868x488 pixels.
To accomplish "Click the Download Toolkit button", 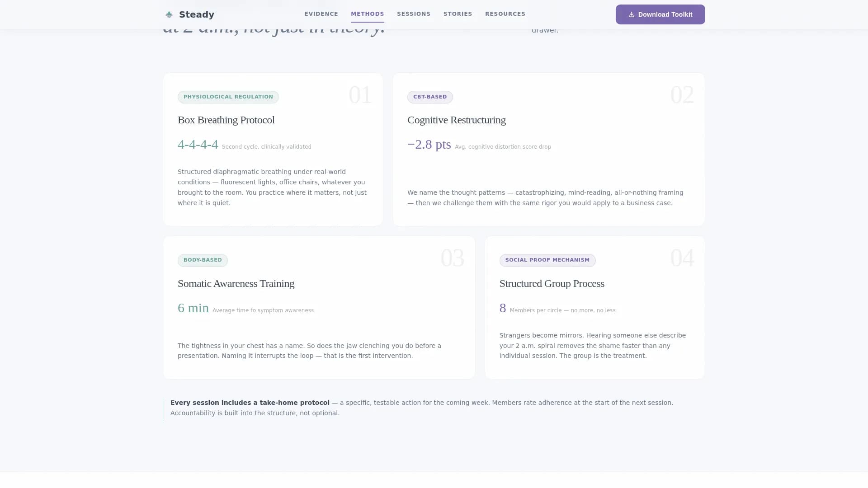I will (660, 14).
